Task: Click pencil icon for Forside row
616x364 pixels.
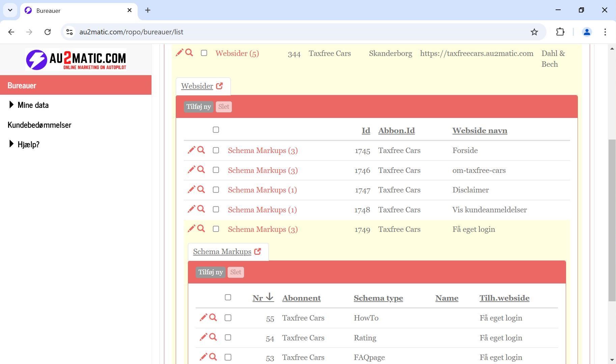Action: 191,150
